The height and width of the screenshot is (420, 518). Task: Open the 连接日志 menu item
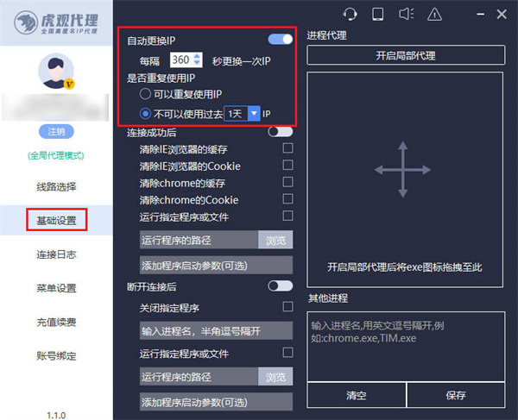pyautogui.click(x=56, y=254)
